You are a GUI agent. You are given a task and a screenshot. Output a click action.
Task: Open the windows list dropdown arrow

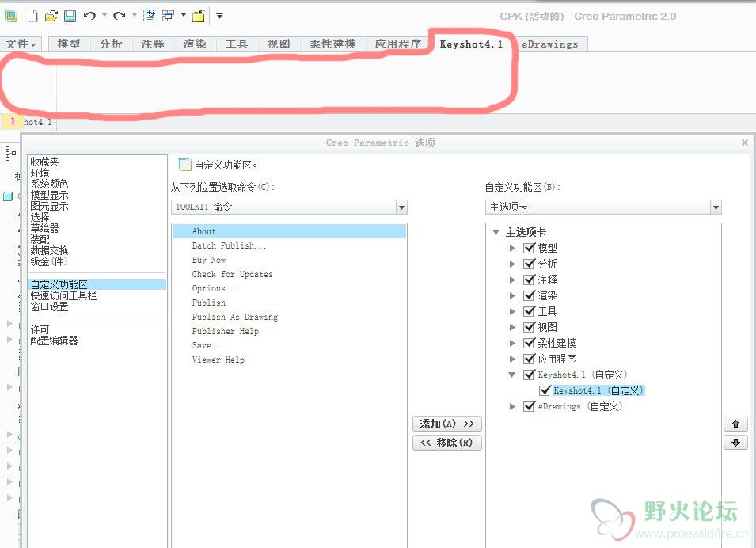click(x=183, y=15)
